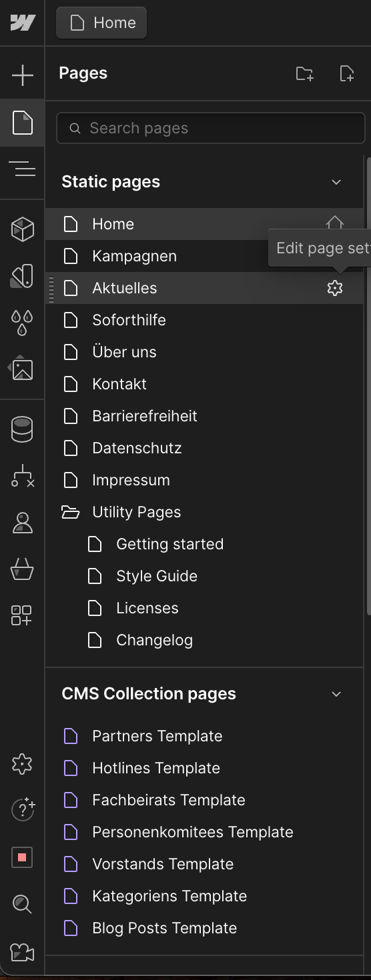Click the Home page tab at top
This screenshot has height=980, width=371.
tap(101, 23)
